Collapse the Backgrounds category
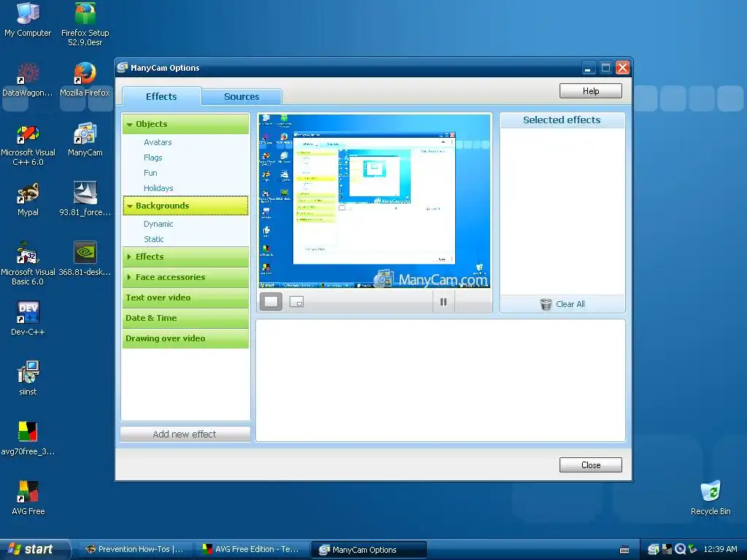The height and width of the screenshot is (560, 747). (x=185, y=206)
